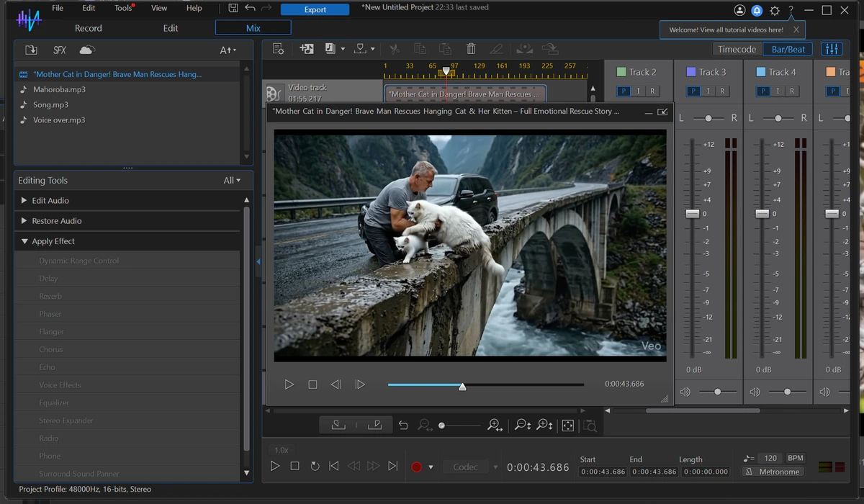Open the track settings list icon

tap(279, 49)
